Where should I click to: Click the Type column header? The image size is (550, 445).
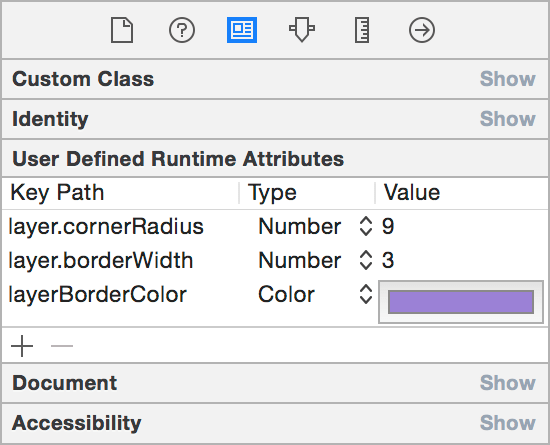tap(272, 193)
